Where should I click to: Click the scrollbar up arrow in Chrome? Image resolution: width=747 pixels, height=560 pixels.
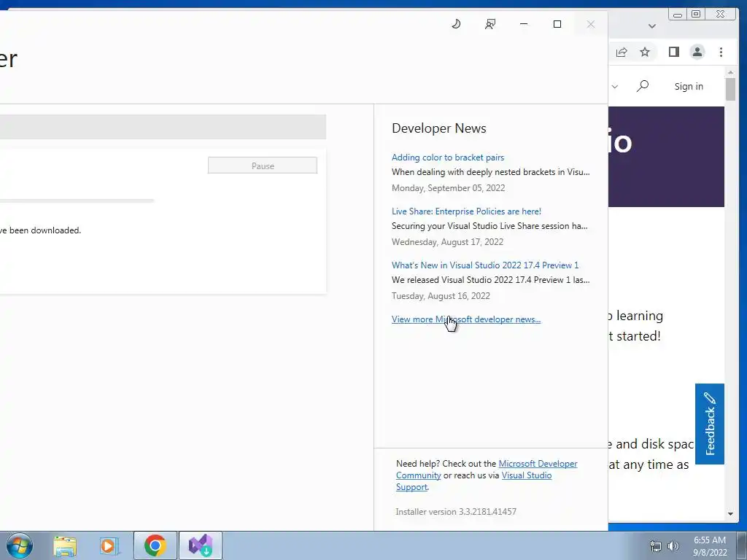(x=730, y=72)
